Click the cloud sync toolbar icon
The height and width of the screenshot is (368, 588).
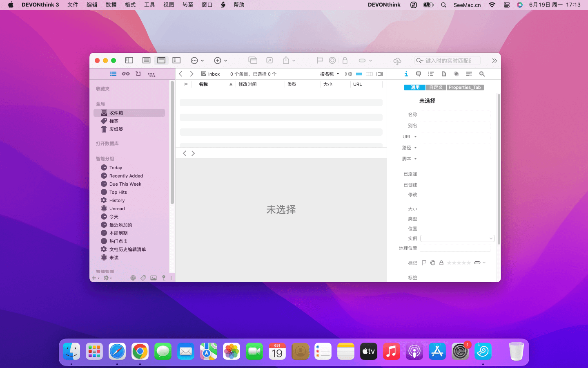tap(397, 61)
